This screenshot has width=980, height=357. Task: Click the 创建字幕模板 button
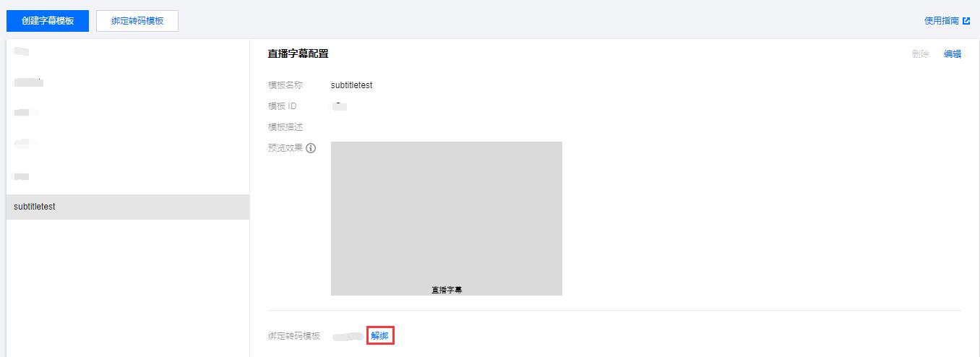(48, 21)
